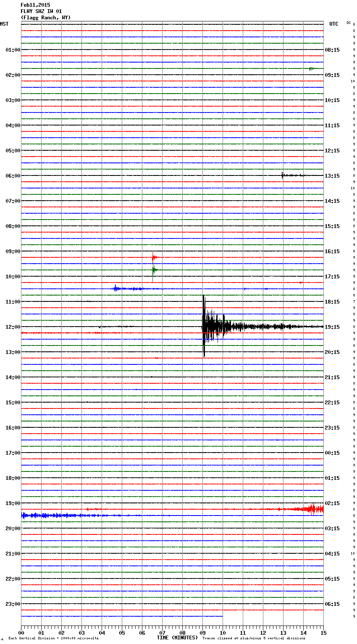Select the 22:00 MST time label
This screenshot has height=644, width=357.
pos(13,579)
